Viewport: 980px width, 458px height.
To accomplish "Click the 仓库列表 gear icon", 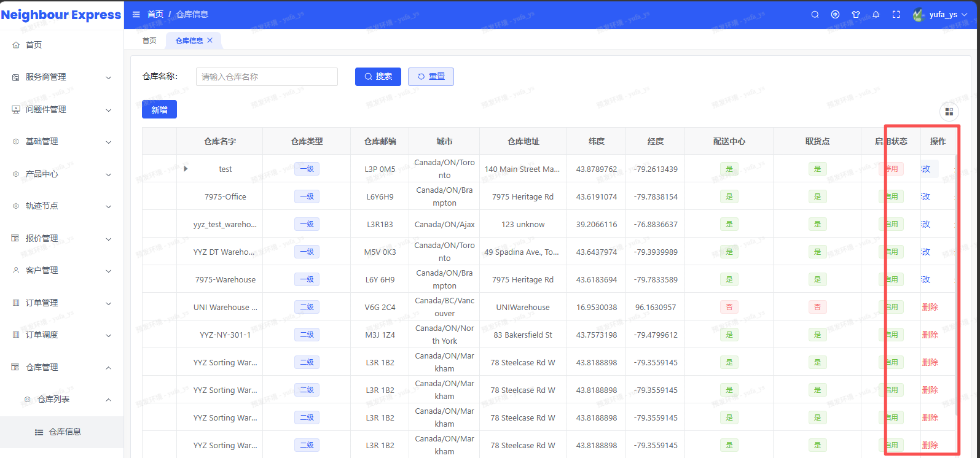I will [x=27, y=400].
